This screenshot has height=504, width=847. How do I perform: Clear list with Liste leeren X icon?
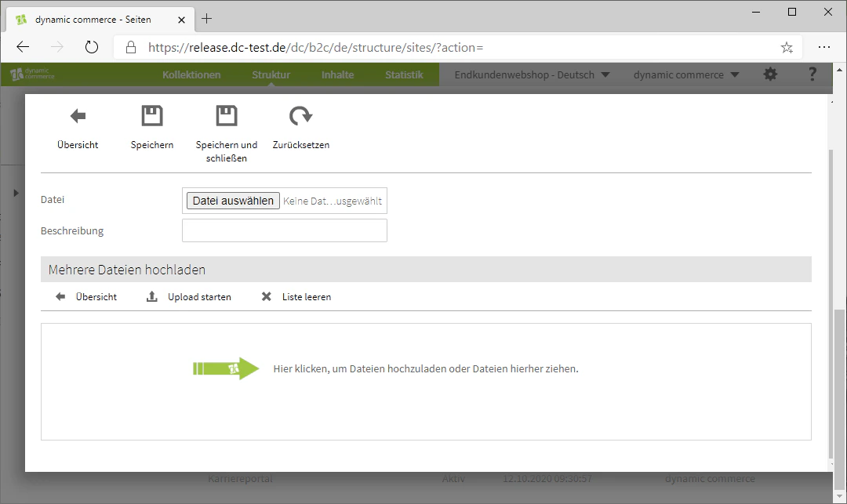point(267,297)
